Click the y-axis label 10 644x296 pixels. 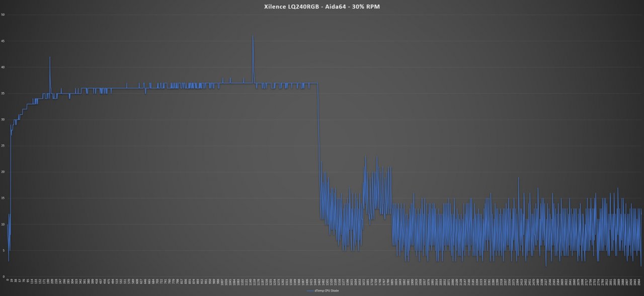point(4,224)
